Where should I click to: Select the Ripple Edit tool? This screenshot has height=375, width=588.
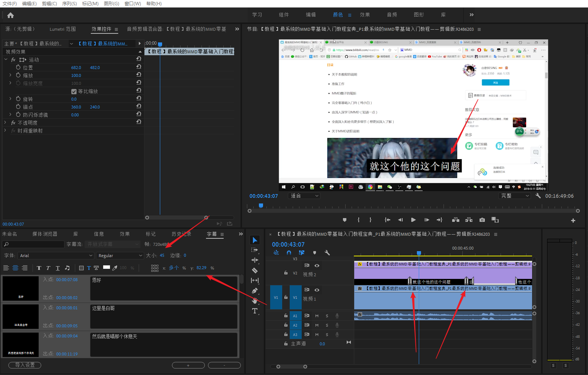pos(255,260)
